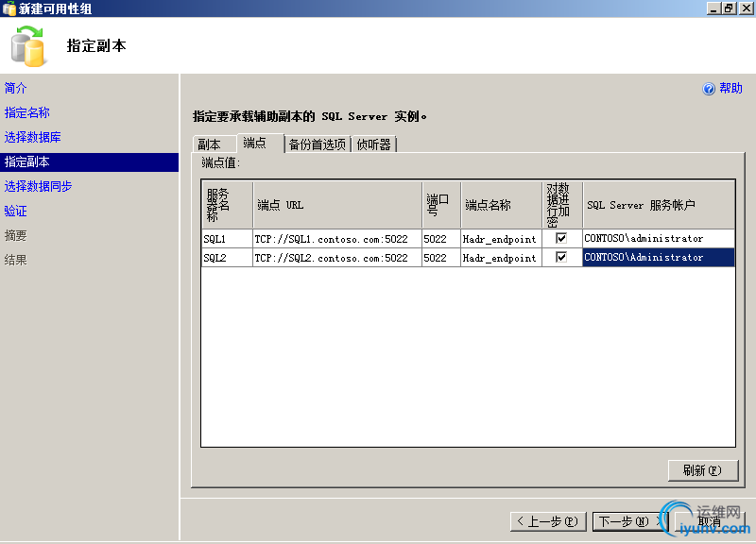Image resolution: width=756 pixels, height=544 pixels.
Task: Select the SQL1 server name cell
Action: [227, 239]
